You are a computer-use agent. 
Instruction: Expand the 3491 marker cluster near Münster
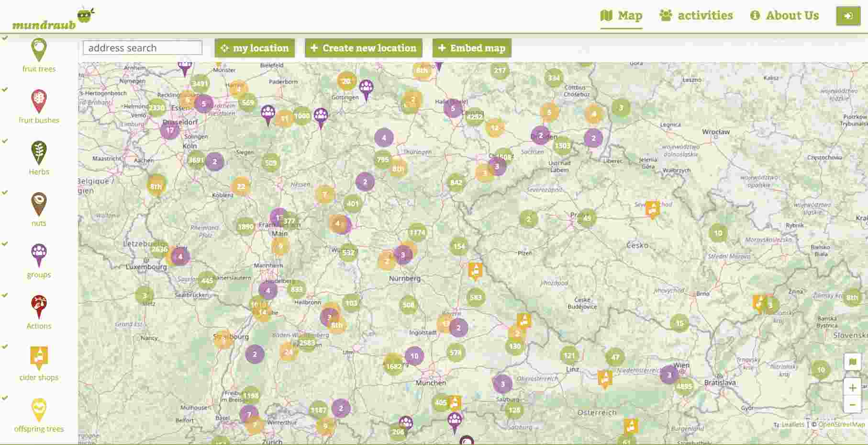(x=199, y=83)
